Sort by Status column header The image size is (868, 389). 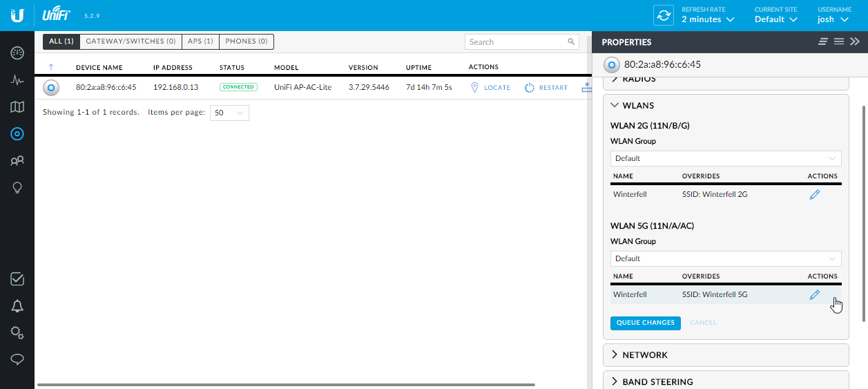pyautogui.click(x=232, y=68)
